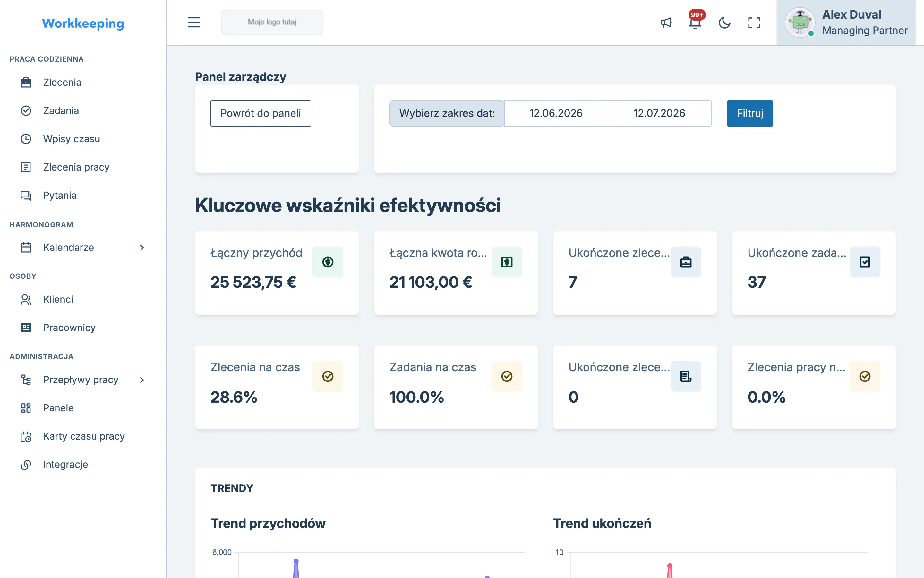
Task: Click Łączna kwota banknote icon
Action: pos(507,262)
